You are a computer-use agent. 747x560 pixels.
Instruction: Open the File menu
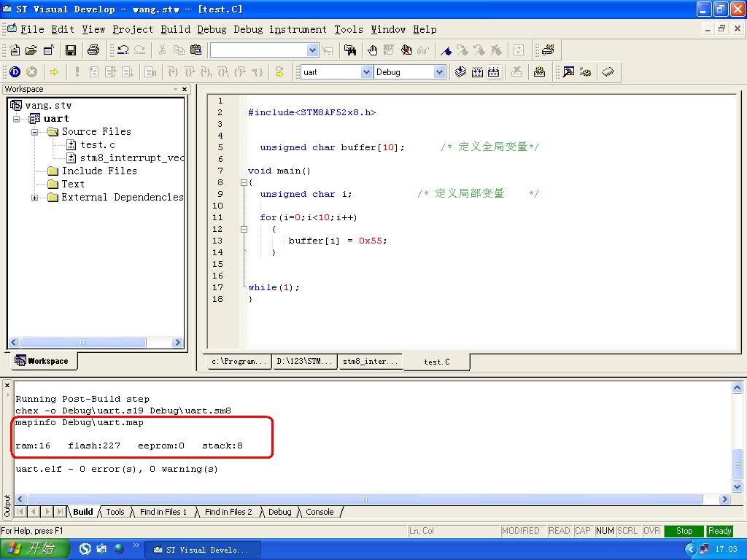pos(32,29)
